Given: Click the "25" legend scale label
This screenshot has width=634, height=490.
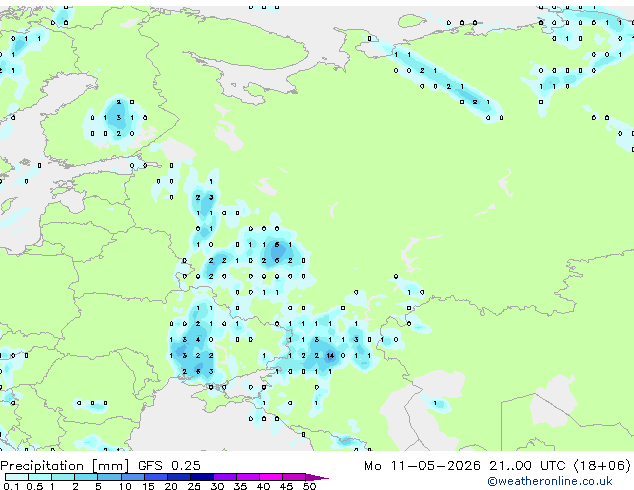Looking at the screenshot, I should (194, 486).
